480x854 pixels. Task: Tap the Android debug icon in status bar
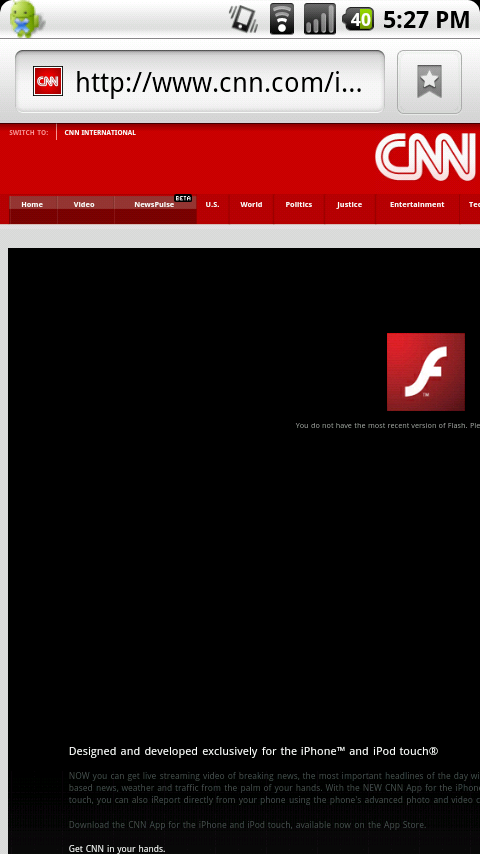[26, 19]
